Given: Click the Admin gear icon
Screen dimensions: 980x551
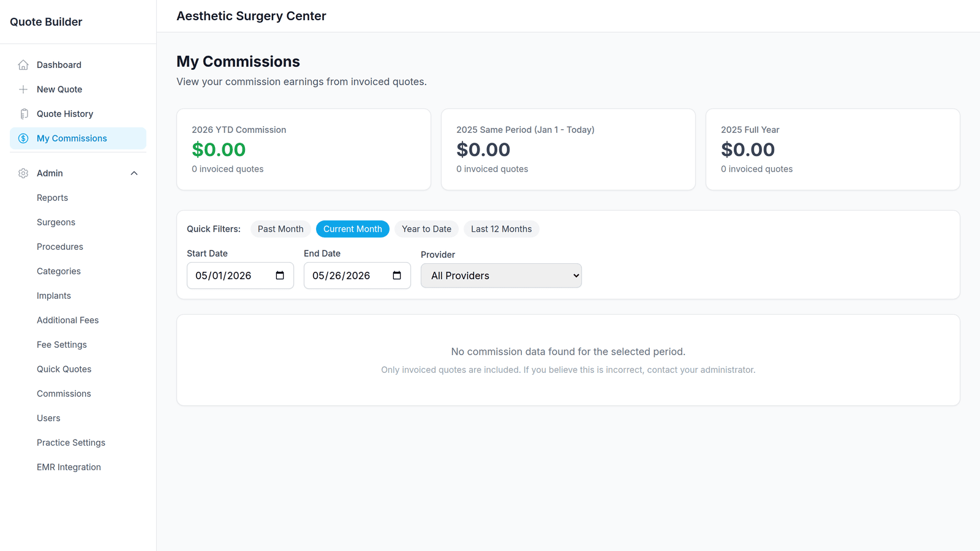Looking at the screenshot, I should tap(23, 173).
